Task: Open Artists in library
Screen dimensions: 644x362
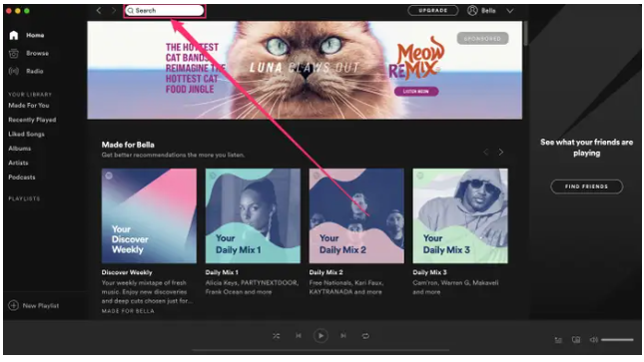Action: pyautogui.click(x=18, y=163)
